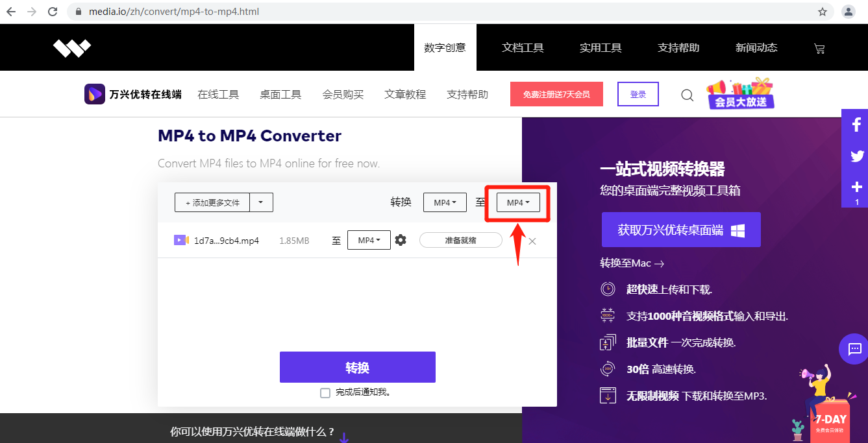Screen dimensions: 868x443
Task: Click the purple 转换 button
Action: pyautogui.click(x=357, y=366)
